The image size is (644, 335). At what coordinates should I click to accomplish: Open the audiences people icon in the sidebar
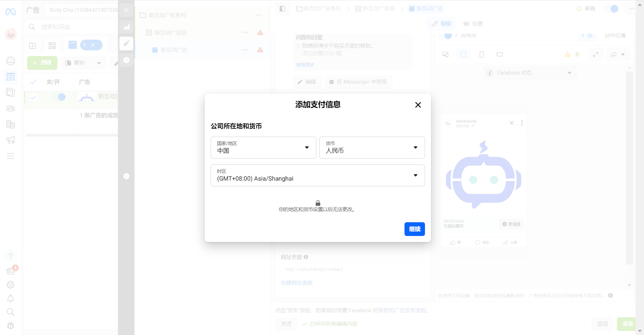pos(10,108)
